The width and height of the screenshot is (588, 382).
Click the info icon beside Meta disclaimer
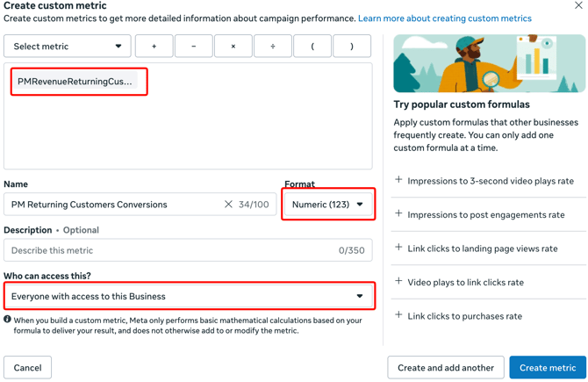coord(7,320)
